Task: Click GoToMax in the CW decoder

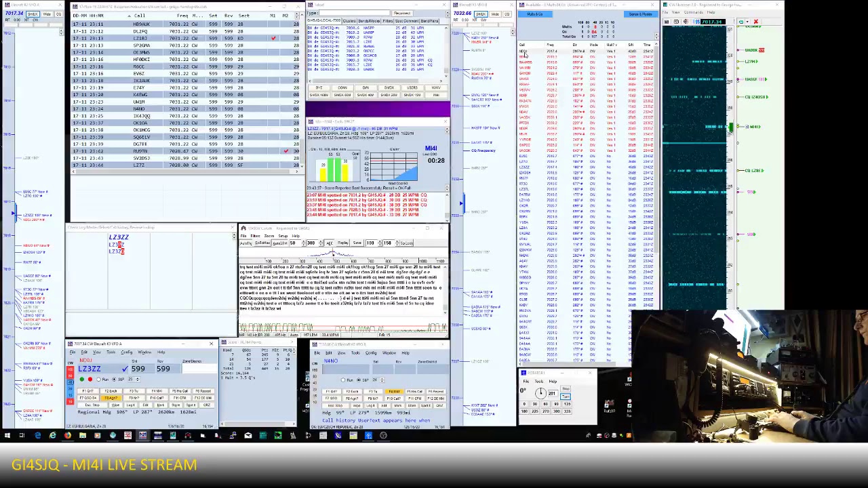Action: [262, 243]
